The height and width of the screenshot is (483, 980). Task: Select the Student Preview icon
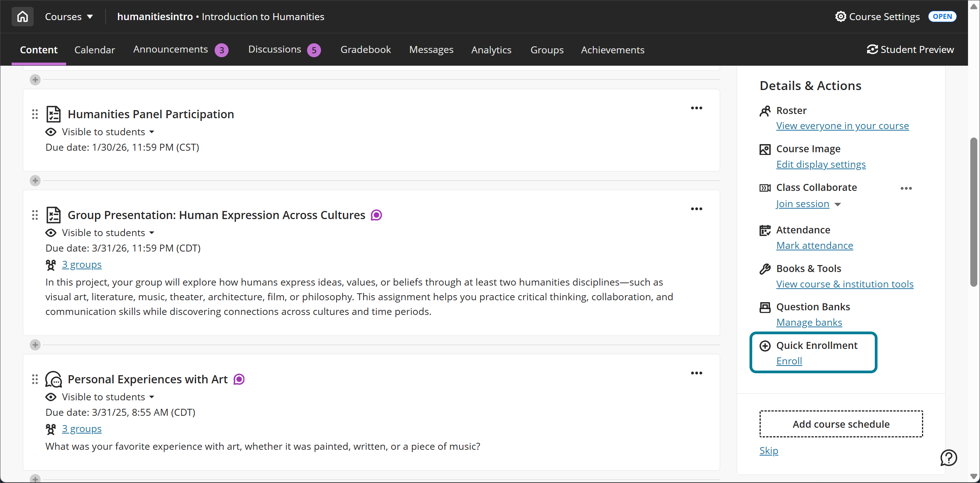(x=872, y=49)
